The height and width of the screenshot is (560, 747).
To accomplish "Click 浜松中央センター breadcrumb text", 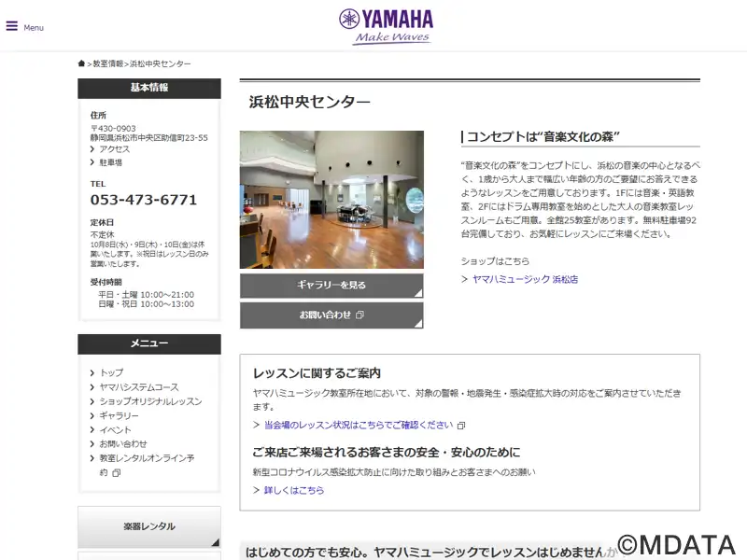I will [160, 63].
